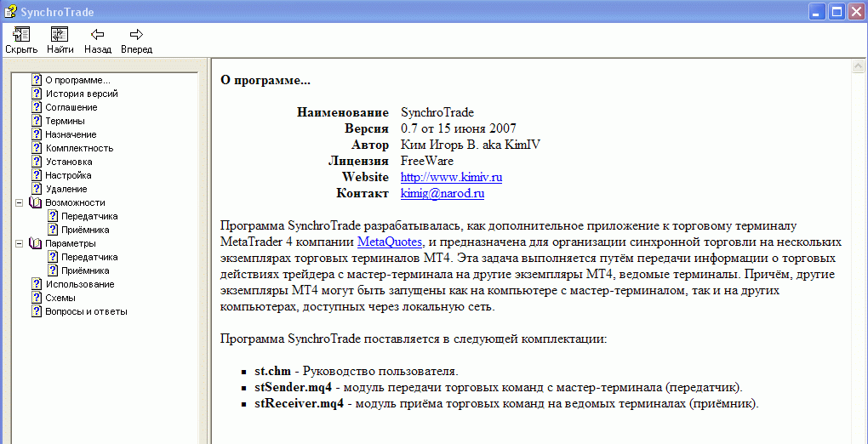Click the topic icon beside Использование

click(x=37, y=284)
